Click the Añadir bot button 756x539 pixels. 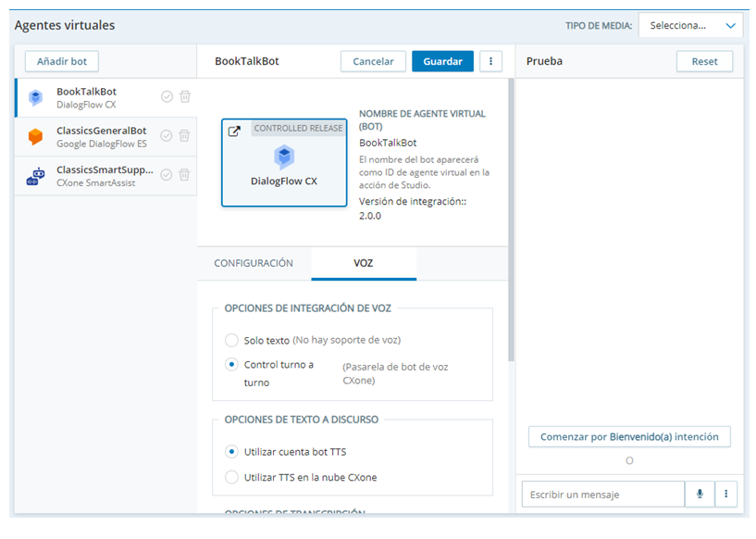tap(62, 61)
